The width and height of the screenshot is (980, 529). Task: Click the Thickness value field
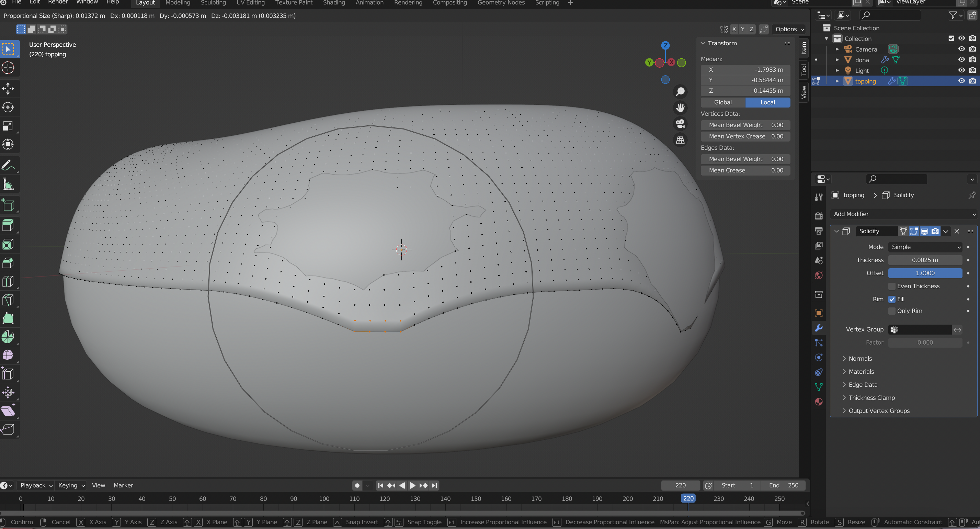tap(925, 260)
